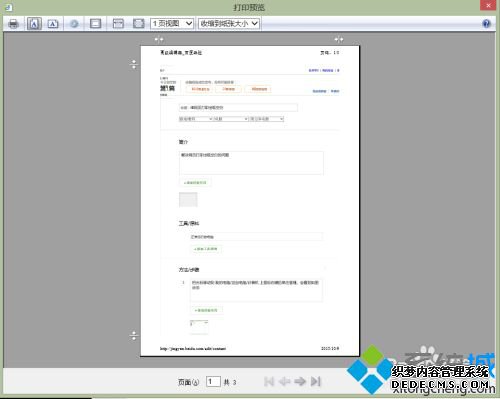Close the 打印预览 window

coord(488,5)
